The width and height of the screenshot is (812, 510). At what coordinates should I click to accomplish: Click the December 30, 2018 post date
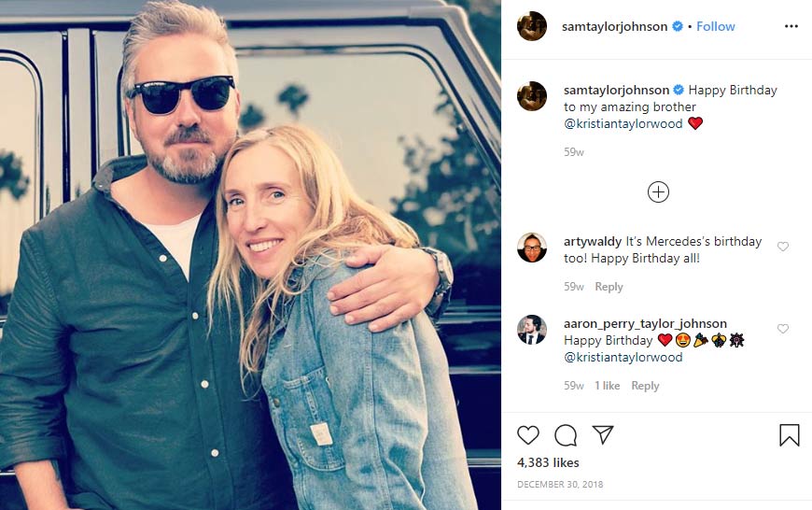[x=560, y=484]
